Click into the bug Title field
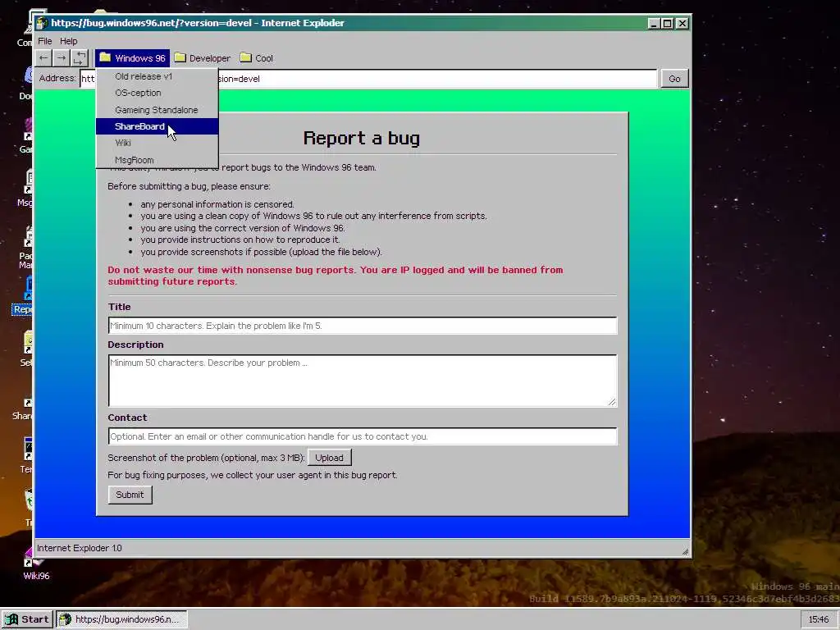Viewport: 840px width, 630px height. tap(363, 326)
